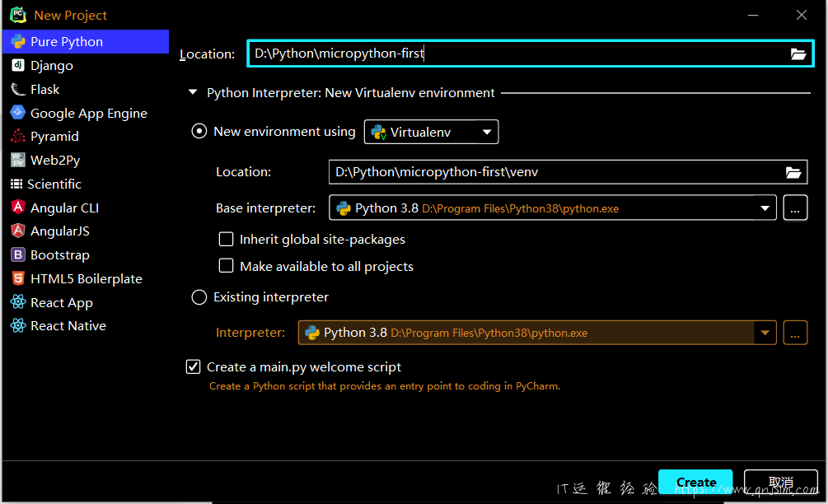Click the Pyramid icon in the sidebar
Viewport: 828px width, 504px height.
pos(18,136)
